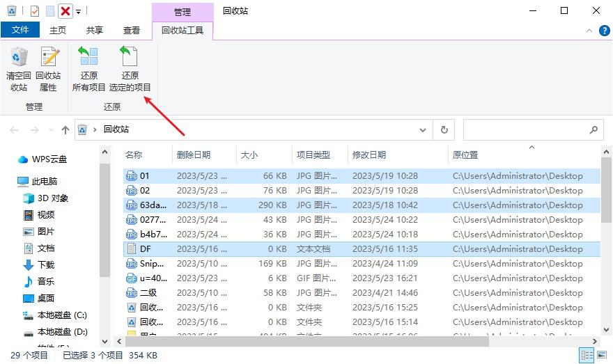Open 3D 对象 folder in sidebar

pyautogui.click(x=45, y=198)
